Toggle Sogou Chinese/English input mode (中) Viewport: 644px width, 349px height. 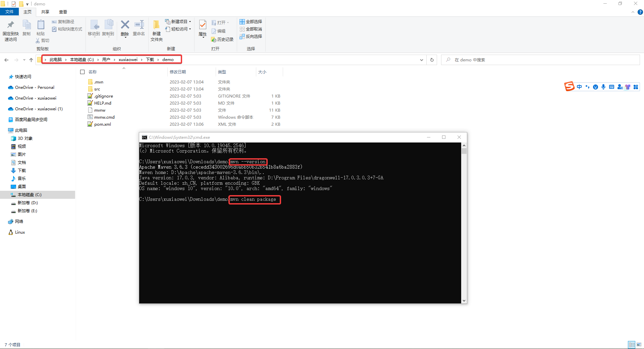pyautogui.click(x=579, y=87)
